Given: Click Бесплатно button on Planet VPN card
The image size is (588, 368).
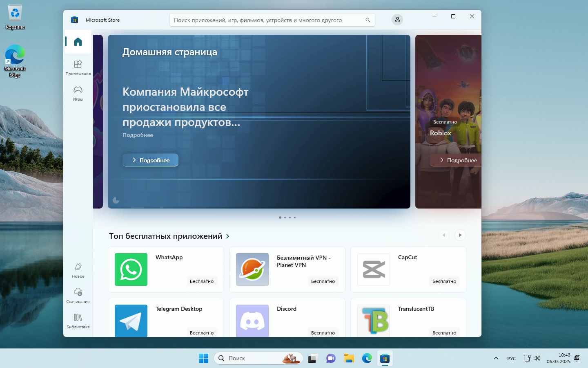Looking at the screenshot, I should [323, 281].
